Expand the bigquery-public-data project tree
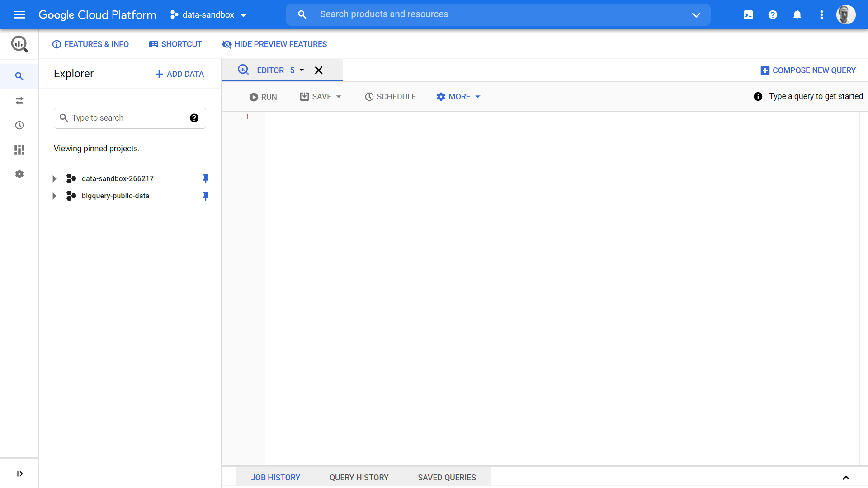 click(x=54, y=196)
